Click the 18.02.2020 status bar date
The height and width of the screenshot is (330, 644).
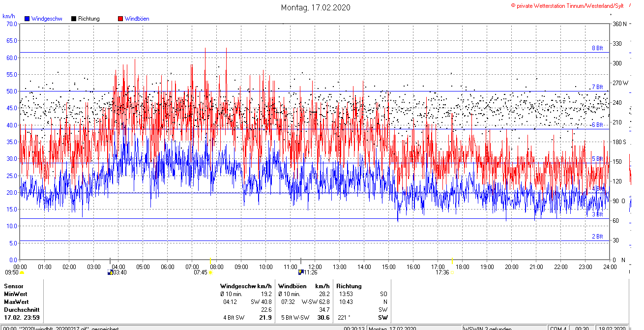(x=612, y=328)
